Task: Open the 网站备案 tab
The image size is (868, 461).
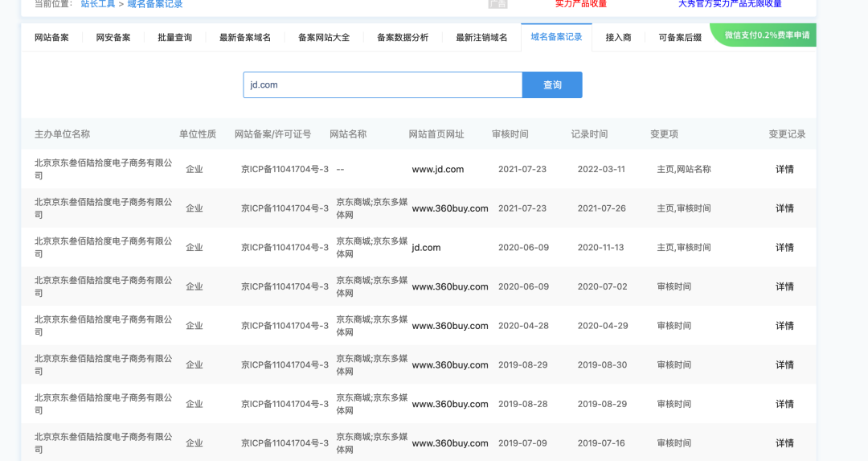Action: 51,38
